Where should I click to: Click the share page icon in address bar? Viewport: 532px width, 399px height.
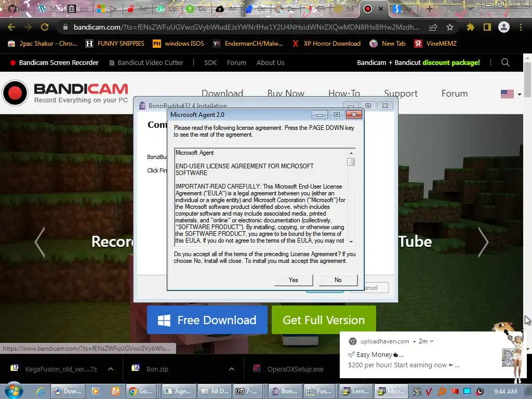click(433, 28)
